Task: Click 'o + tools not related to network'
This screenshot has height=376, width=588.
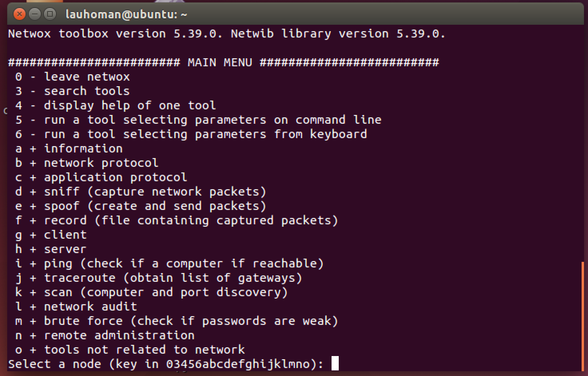Action: click(x=130, y=350)
